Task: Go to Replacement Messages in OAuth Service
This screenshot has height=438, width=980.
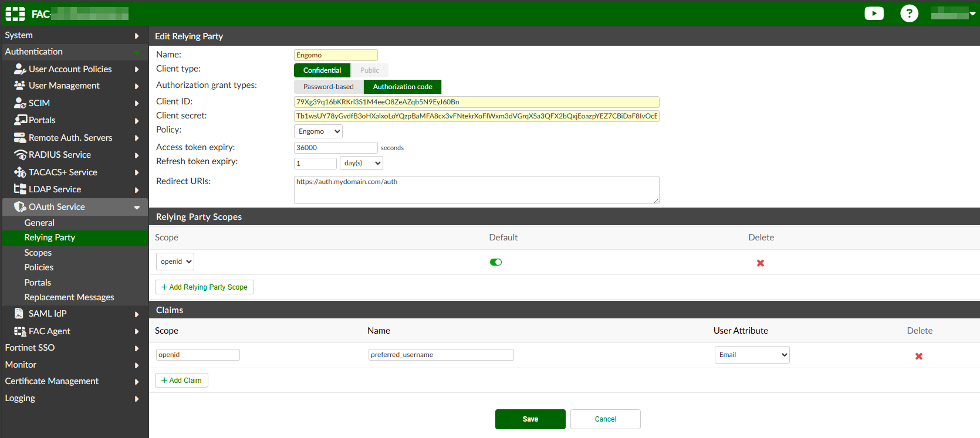Action: 69,297
